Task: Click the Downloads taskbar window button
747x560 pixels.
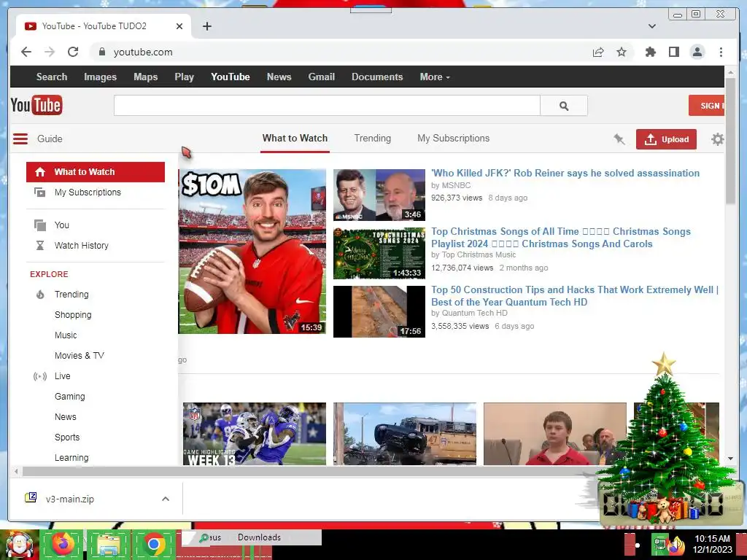Action: click(x=259, y=537)
